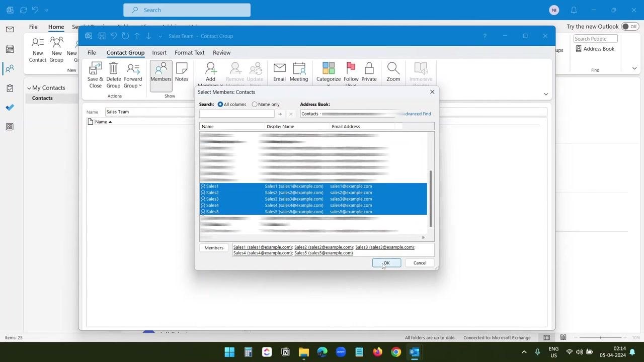Click Save & Close in the ribbon
Image resolution: width=644 pixels, height=362 pixels.
pos(95,75)
